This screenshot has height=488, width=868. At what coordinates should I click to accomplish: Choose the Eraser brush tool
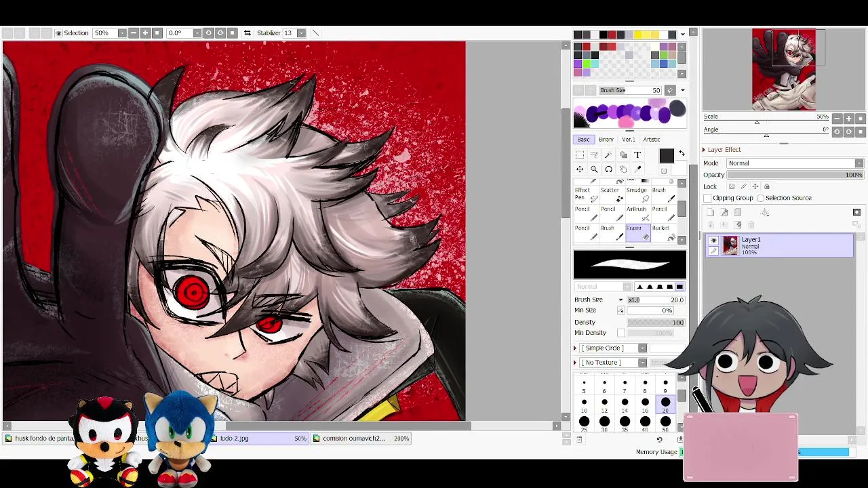click(638, 232)
